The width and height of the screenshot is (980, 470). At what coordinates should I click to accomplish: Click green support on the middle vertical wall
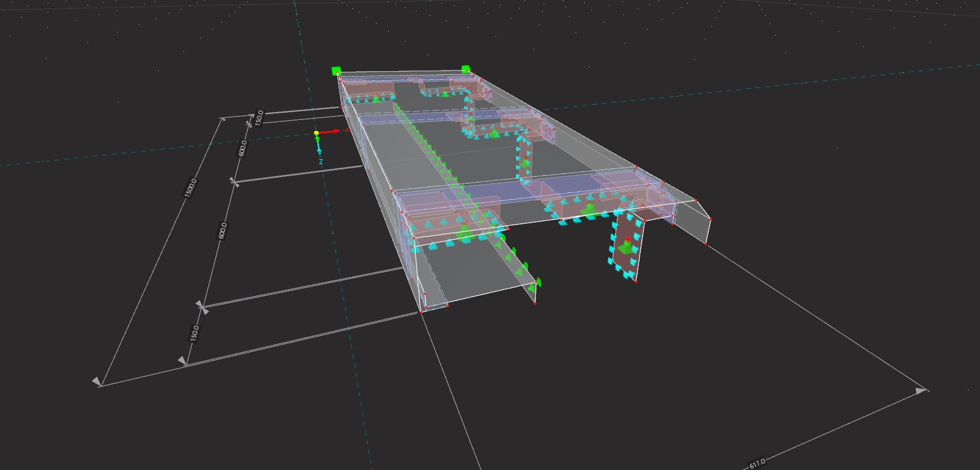[x=525, y=163]
